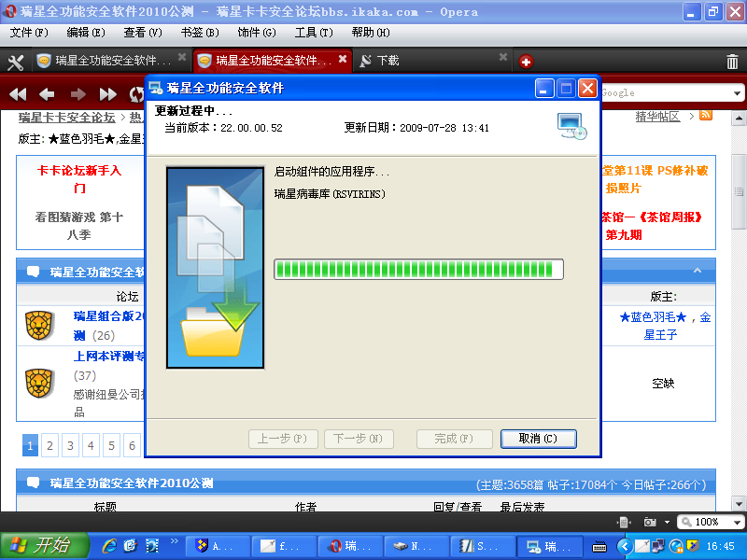Open Google search engine dropdown
The image size is (747, 560).
tap(737, 93)
